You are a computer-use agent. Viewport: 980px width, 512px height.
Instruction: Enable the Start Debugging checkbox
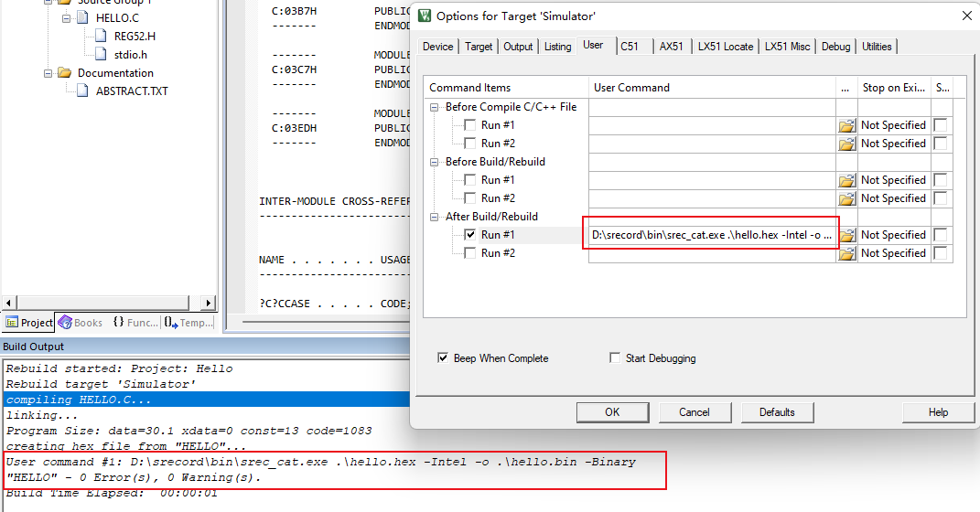(x=615, y=358)
